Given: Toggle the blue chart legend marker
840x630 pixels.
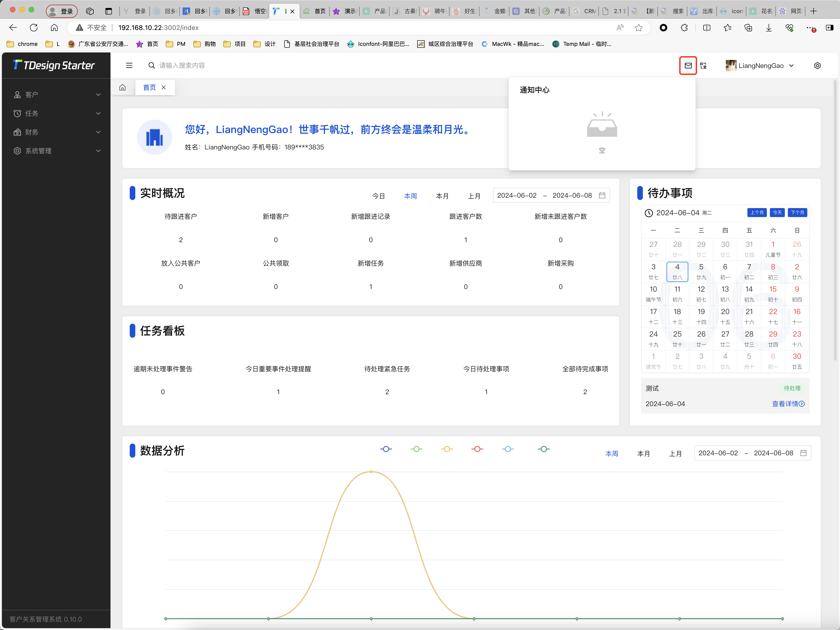Looking at the screenshot, I should pyautogui.click(x=386, y=449).
